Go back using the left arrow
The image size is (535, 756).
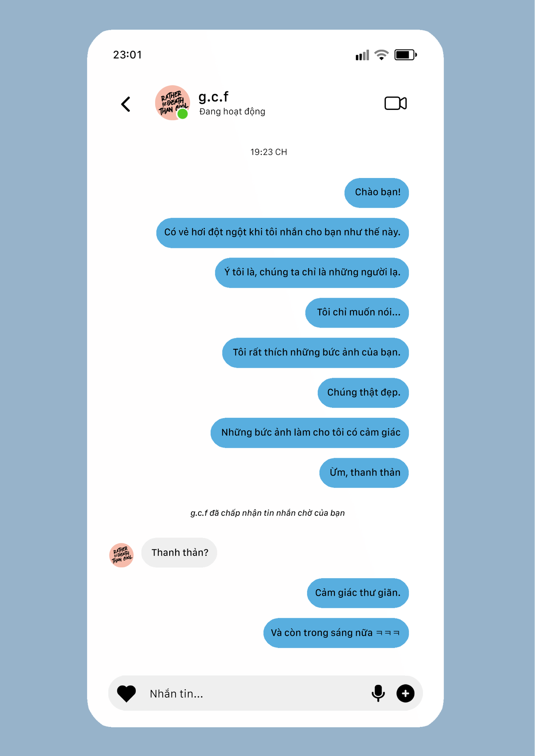click(x=126, y=104)
